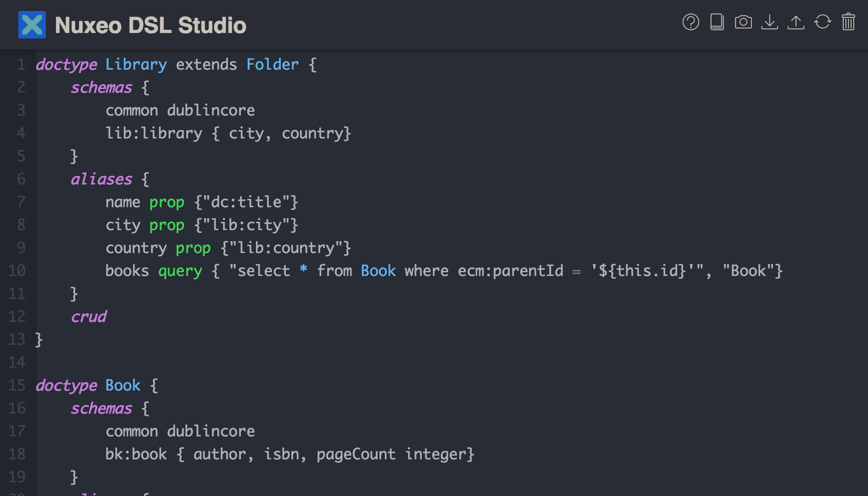This screenshot has width=868, height=496.
Task: Click the 'crud' keyword on line 12
Action: (89, 317)
